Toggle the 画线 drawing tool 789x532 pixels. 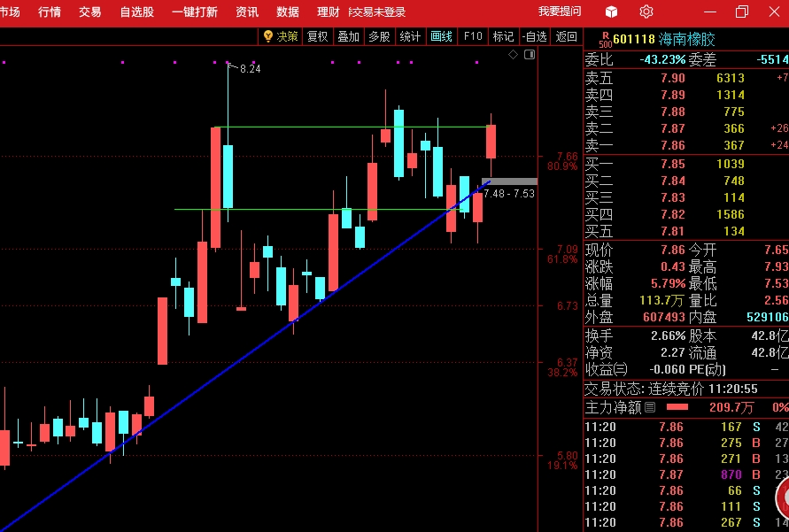click(441, 36)
